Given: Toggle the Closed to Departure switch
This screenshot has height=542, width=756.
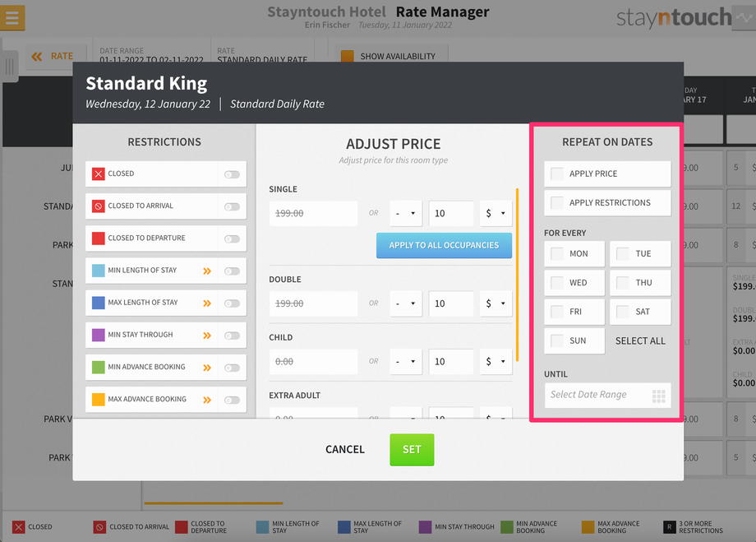Looking at the screenshot, I should click(x=232, y=239).
